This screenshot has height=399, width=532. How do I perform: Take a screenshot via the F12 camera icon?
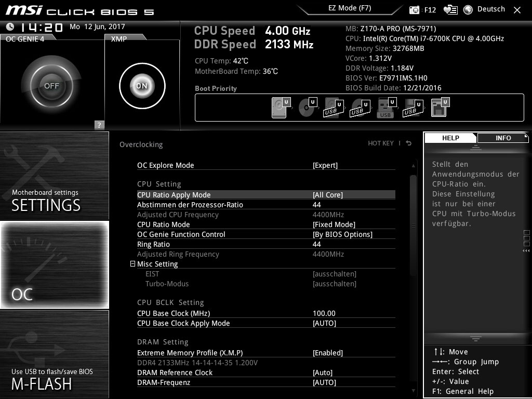coord(414,10)
